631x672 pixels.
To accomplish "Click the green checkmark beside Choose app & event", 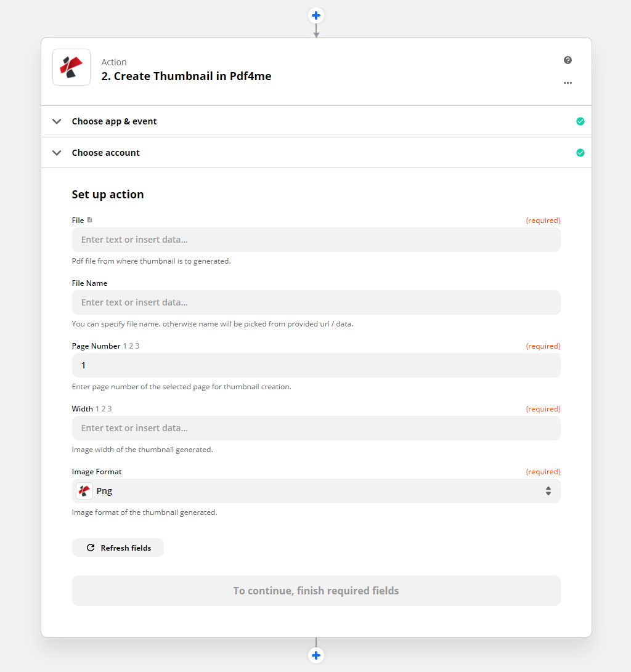I will [580, 121].
